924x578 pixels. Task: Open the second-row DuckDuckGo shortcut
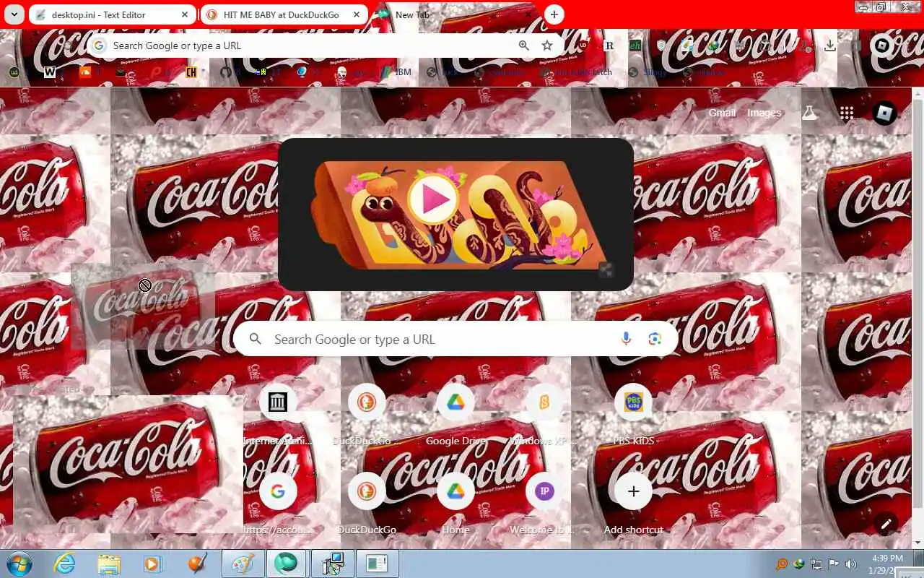pyautogui.click(x=367, y=504)
